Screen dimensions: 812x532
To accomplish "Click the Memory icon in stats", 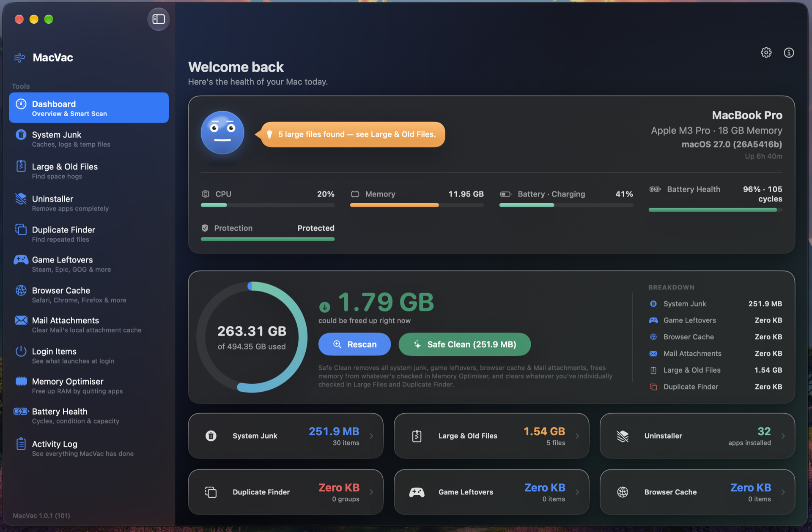I will pyautogui.click(x=355, y=194).
